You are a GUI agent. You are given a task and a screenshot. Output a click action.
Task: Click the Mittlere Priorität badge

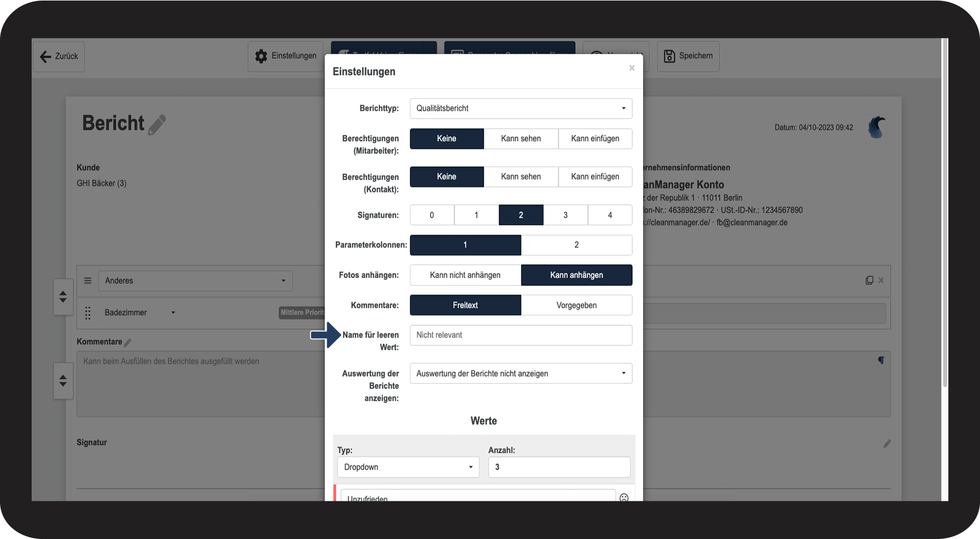click(x=302, y=313)
